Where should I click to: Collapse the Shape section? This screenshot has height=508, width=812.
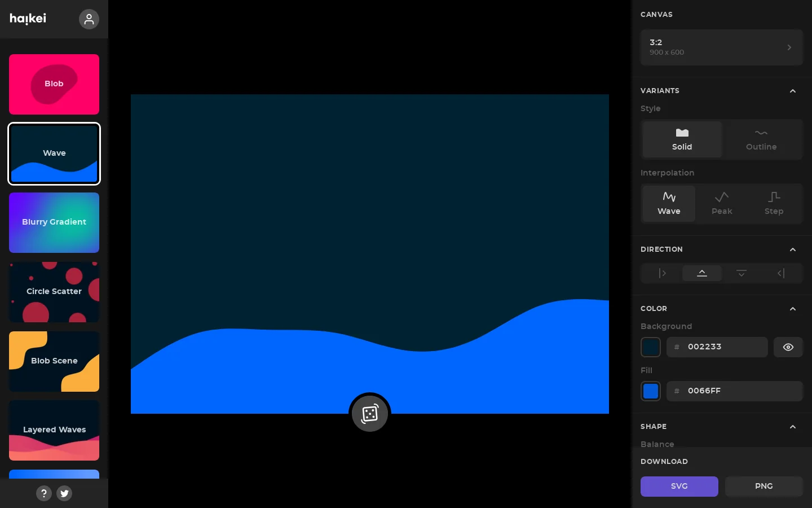click(793, 427)
